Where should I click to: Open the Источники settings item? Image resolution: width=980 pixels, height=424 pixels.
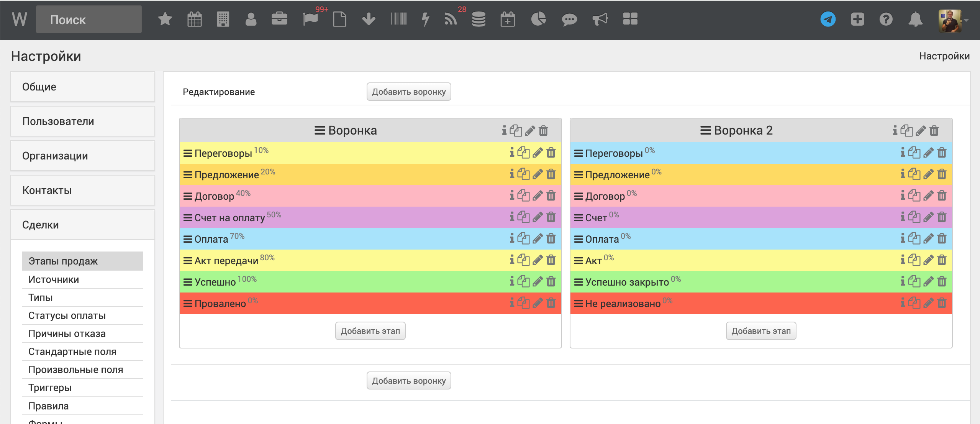coord(54,279)
